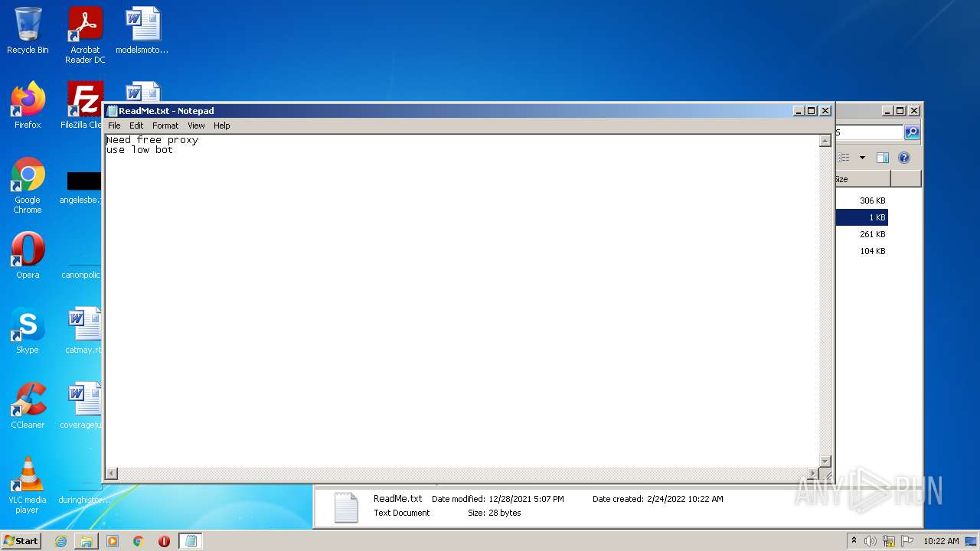Open Windows Media Player from taskbar
This screenshot has width=980, height=551.
pos(113,541)
